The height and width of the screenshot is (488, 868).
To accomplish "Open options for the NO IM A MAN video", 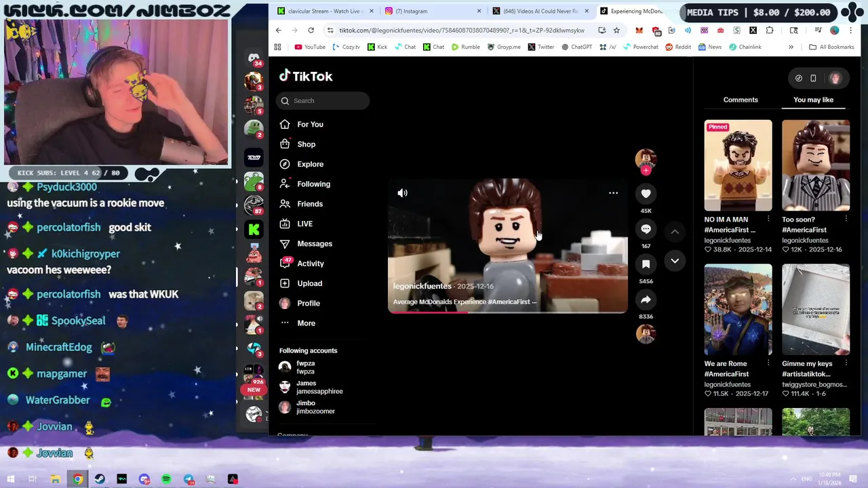I will [x=768, y=219].
